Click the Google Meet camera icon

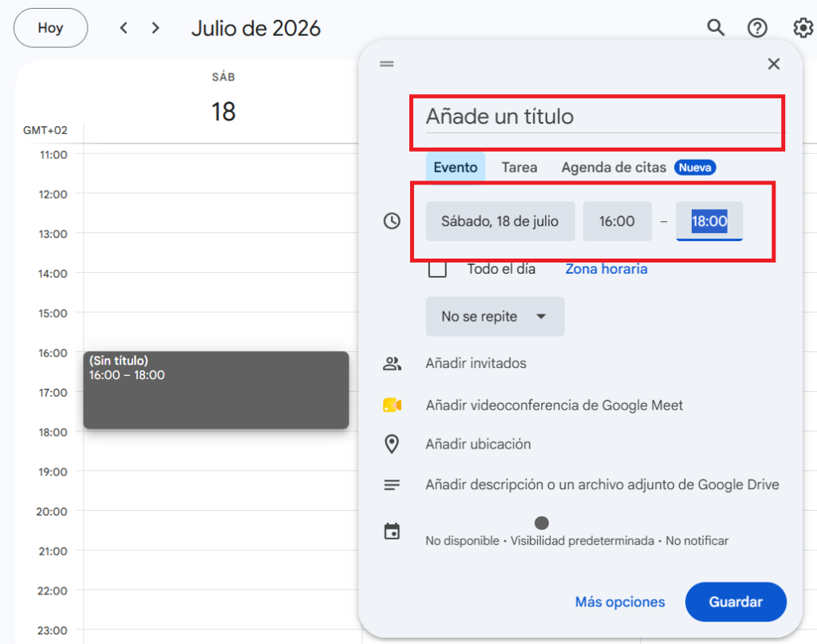coord(392,405)
